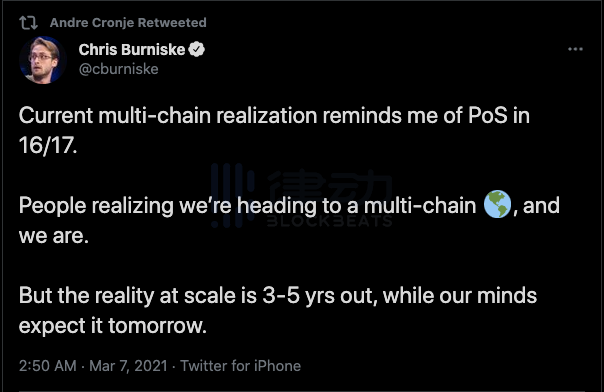
Task: Click the 'But the reality at scale' line
Action: pyautogui.click(x=278, y=296)
